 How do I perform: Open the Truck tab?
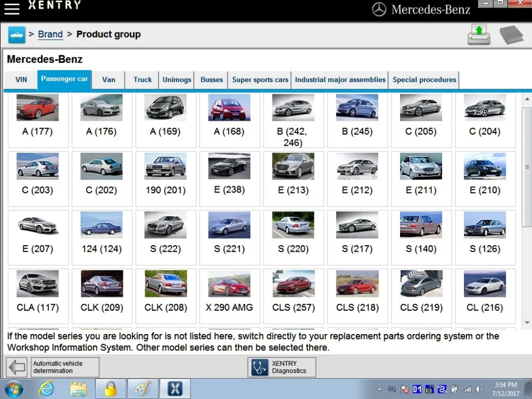[143, 80]
